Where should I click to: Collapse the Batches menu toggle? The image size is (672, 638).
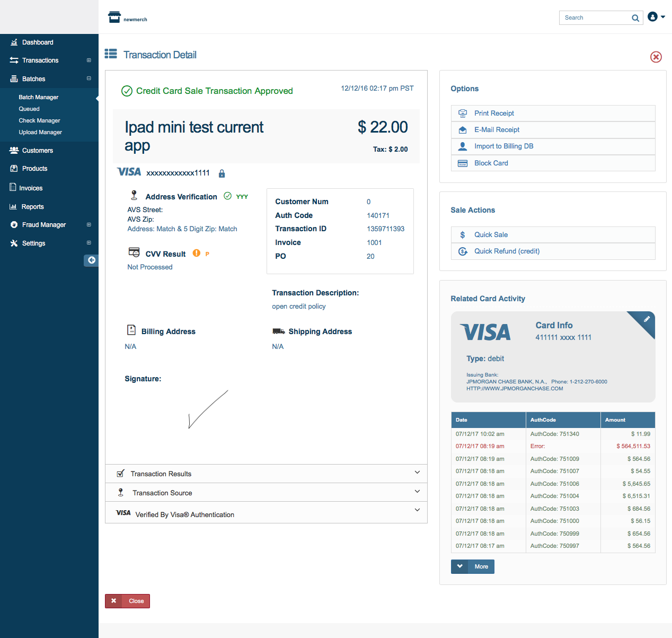click(89, 78)
